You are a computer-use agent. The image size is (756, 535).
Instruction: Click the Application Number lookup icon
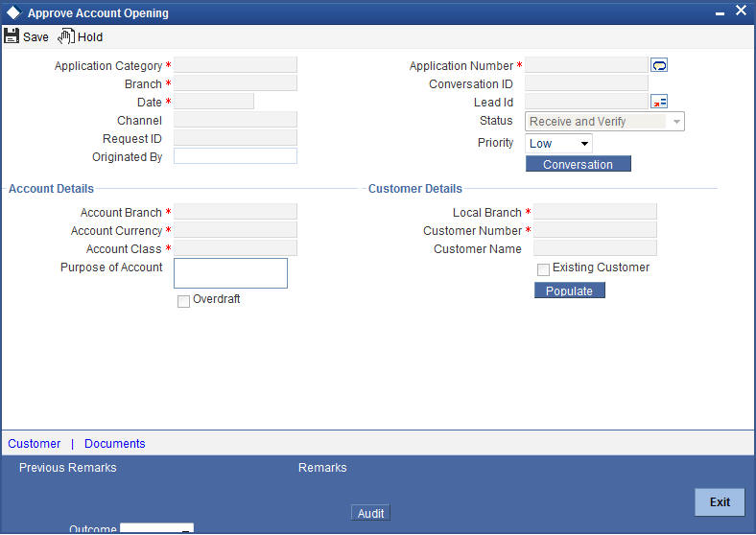[x=659, y=64]
